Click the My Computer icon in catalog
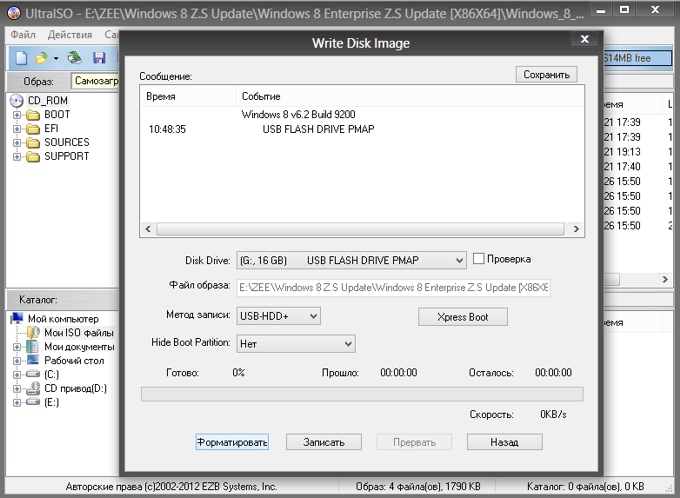 (x=16, y=318)
